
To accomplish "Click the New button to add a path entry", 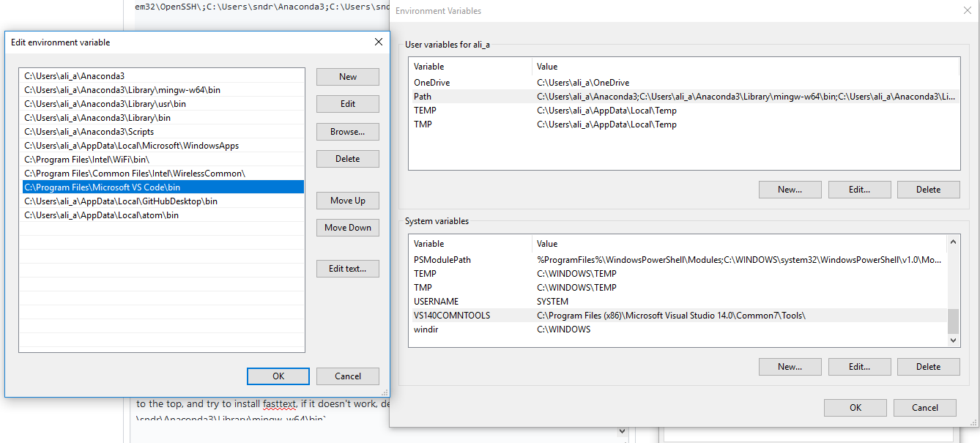I will click(x=347, y=76).
